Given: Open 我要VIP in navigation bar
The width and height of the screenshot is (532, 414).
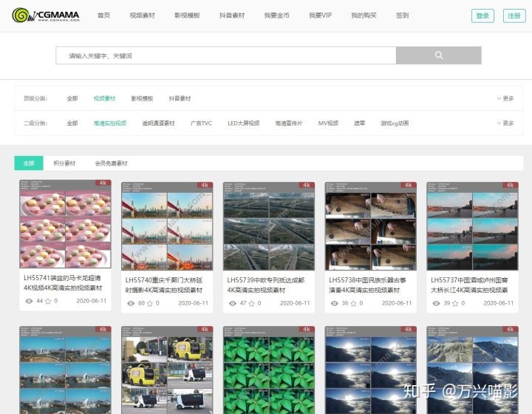Looking at the screenshot, I should coord(320,16).
